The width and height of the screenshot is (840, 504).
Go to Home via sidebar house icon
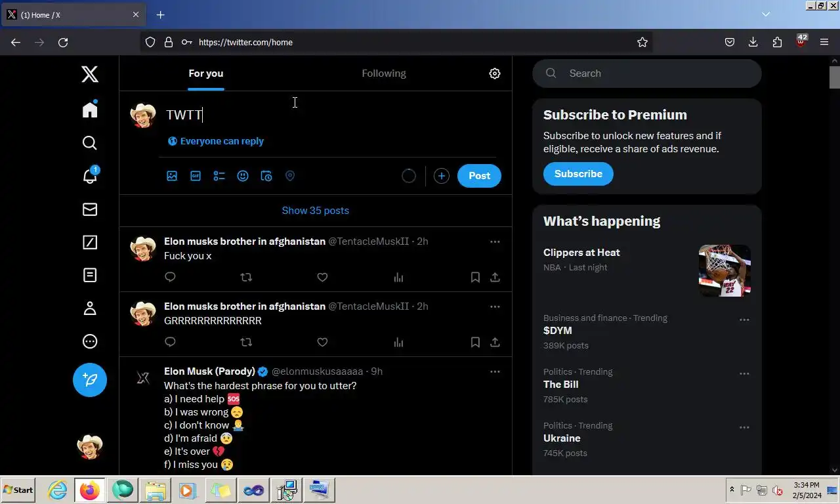point(90,109)
